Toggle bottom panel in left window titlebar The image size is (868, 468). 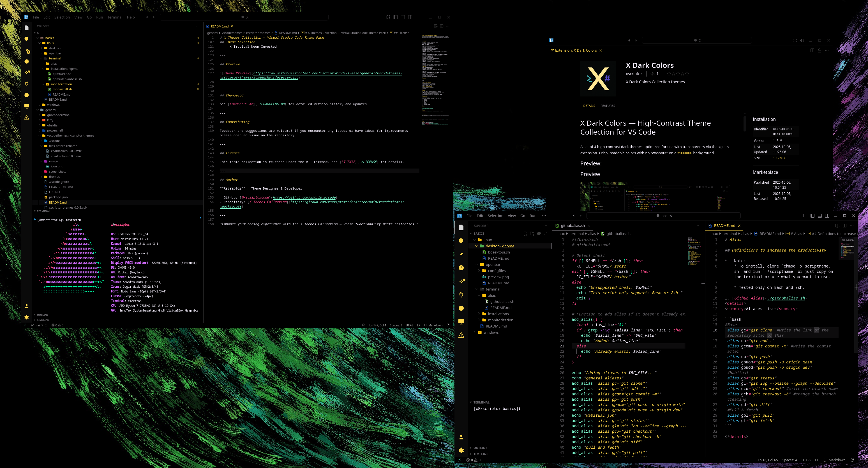coord(403,17)
